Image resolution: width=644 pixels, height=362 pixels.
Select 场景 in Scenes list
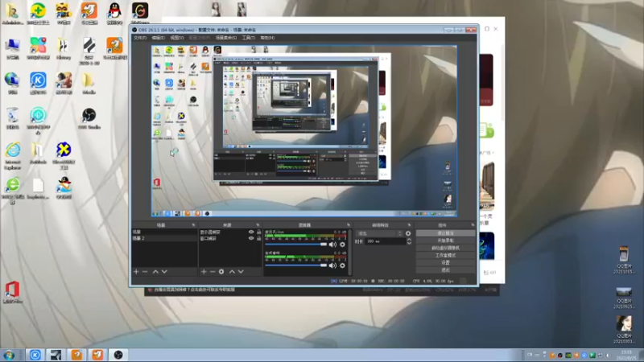[164, 232]
